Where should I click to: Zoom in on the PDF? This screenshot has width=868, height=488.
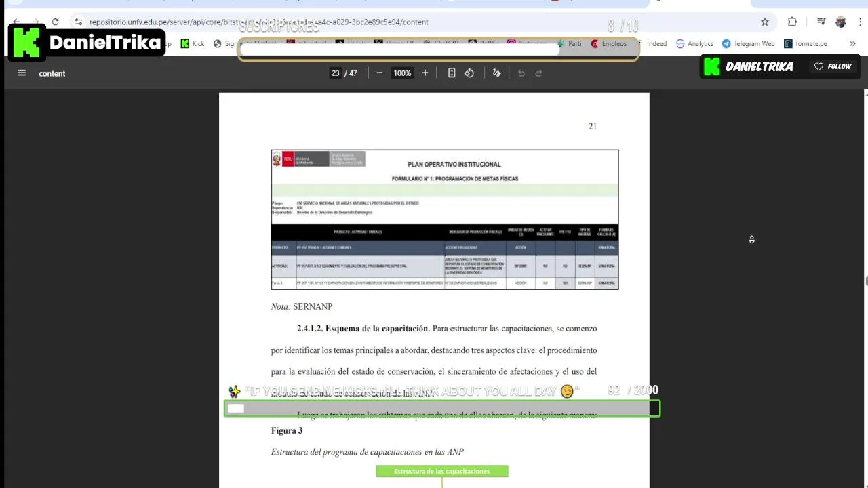click(425, 73)
